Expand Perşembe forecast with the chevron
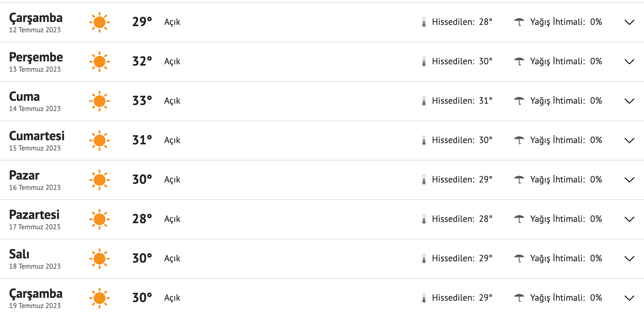 [x=629, y=62]
